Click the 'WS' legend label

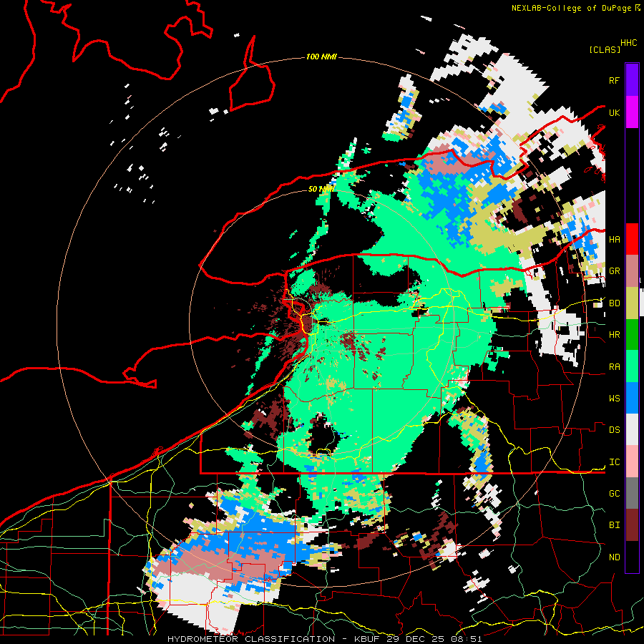point(614,399)
